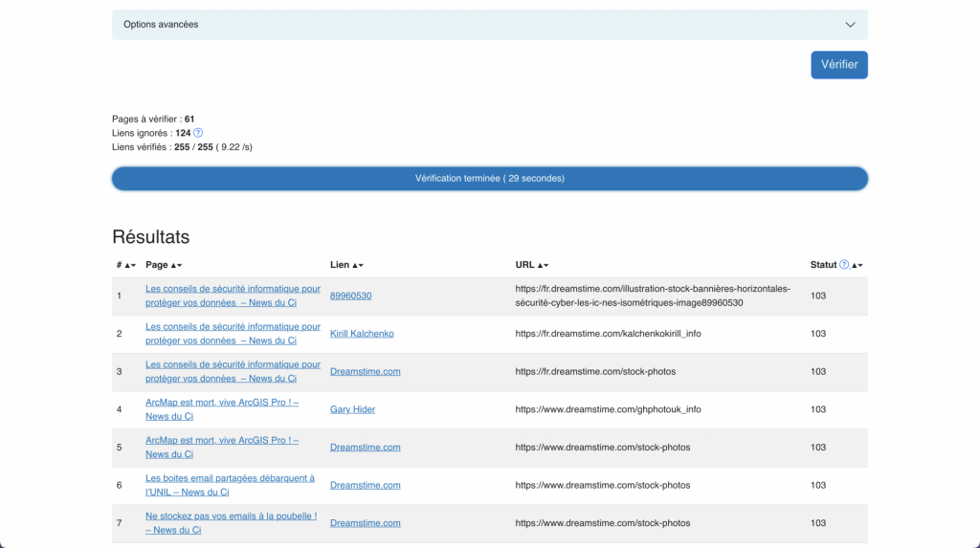Screen dimensions: 980x548
Task: Sort results by Statut column arrows
Action: [x=857, y=265]
